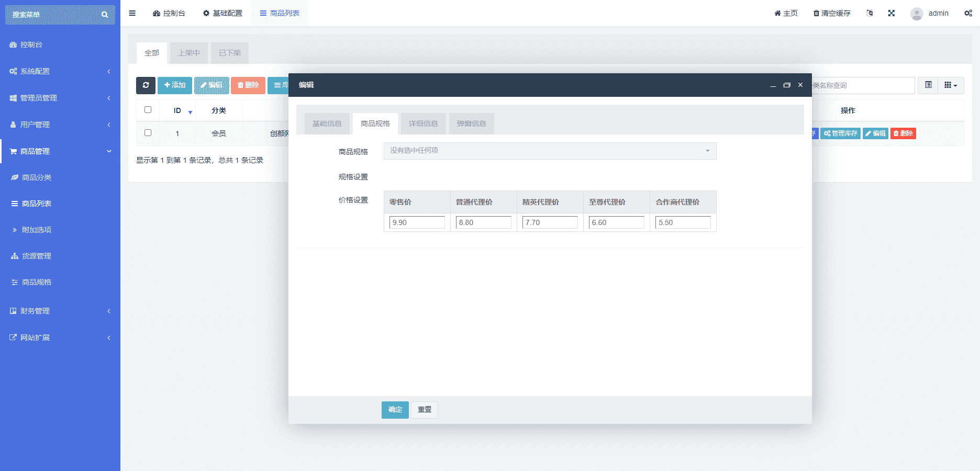980x471 pixels.
Task: Expand the 财务管理 sidebar menu
Action: tap(60, 311)
